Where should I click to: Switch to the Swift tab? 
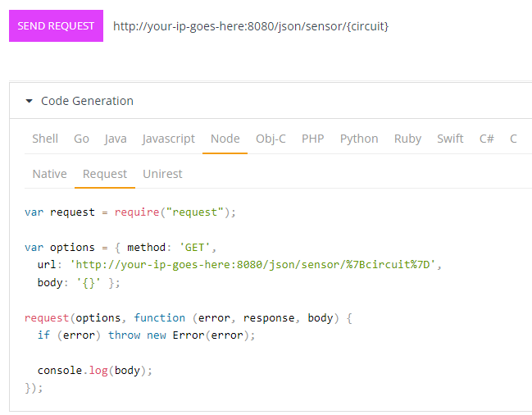click(450, 139)
